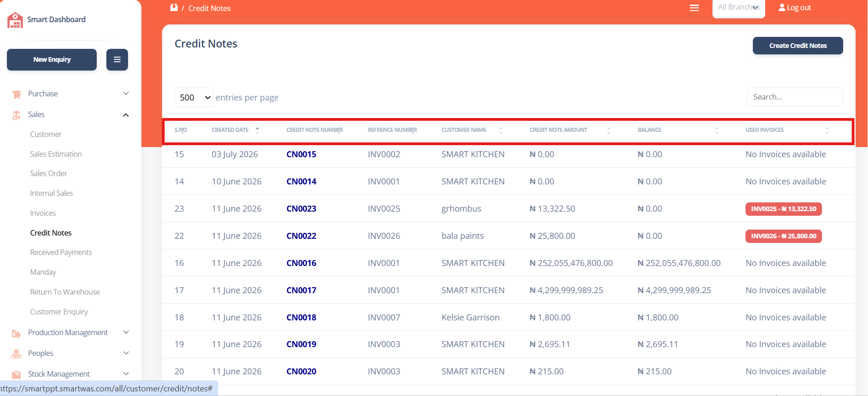Toggle the sidebar using the top bar hamburger icon
Viewport: 868px width, 396px height.
(694, 8)
